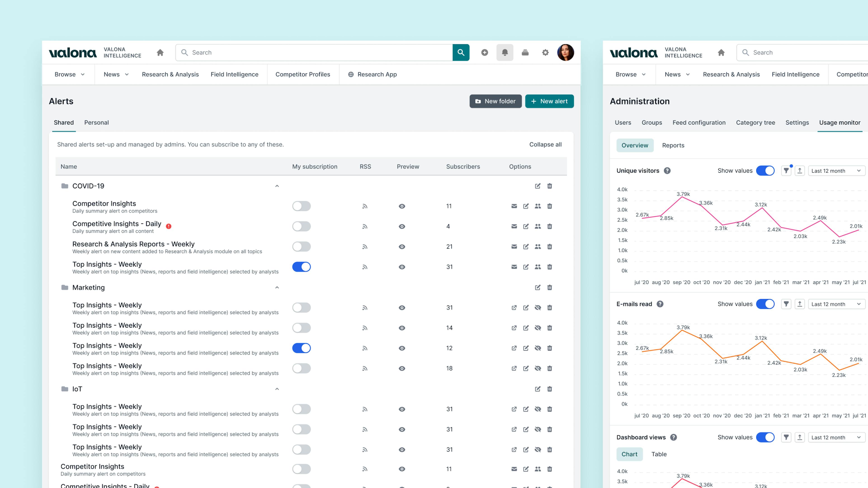868x488 pixels.
Task: Click the teal search button in the Alerts window
Action: tap(461, 53)
